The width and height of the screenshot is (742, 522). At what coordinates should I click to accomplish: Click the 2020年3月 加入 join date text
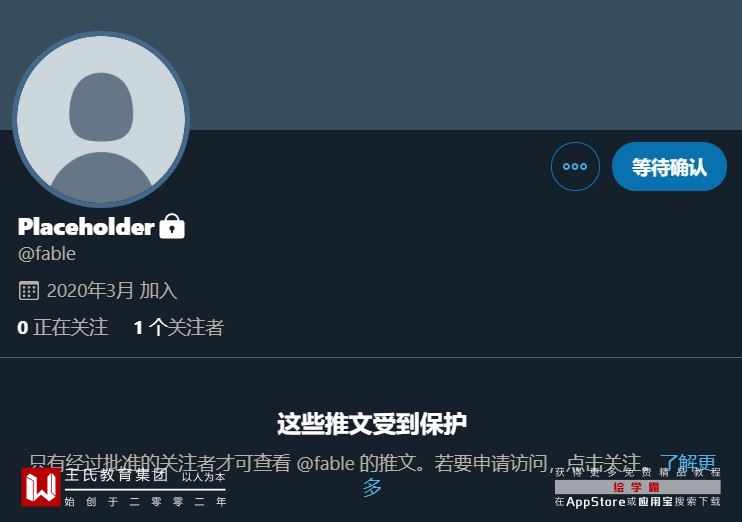click(112, 291)
